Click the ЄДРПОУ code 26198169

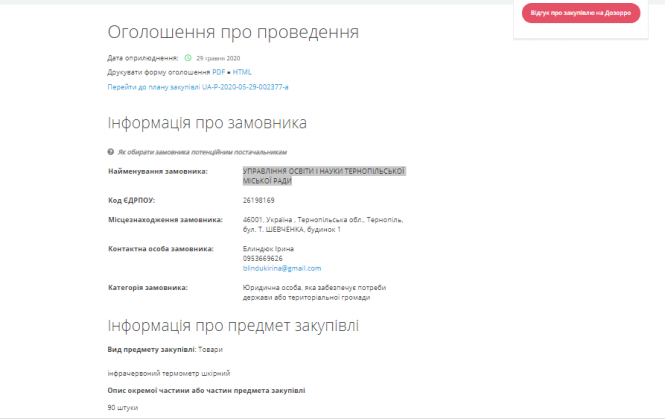click(x=258, y=200)
